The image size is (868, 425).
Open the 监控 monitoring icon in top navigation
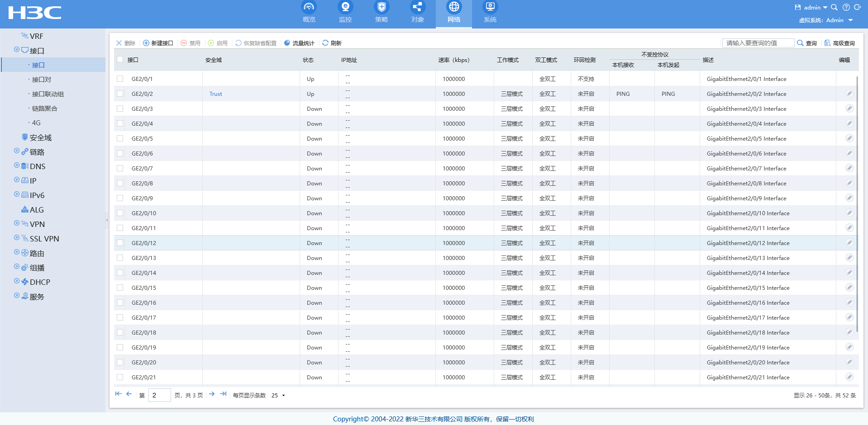coord(345,8)
